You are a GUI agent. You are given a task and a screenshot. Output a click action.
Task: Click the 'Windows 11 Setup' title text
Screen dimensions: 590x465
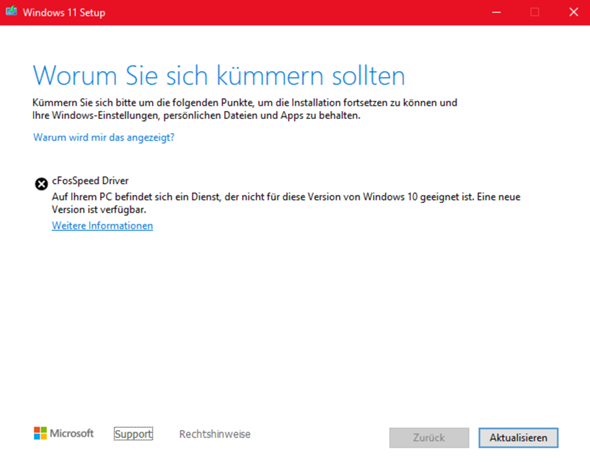pos(64,12)
